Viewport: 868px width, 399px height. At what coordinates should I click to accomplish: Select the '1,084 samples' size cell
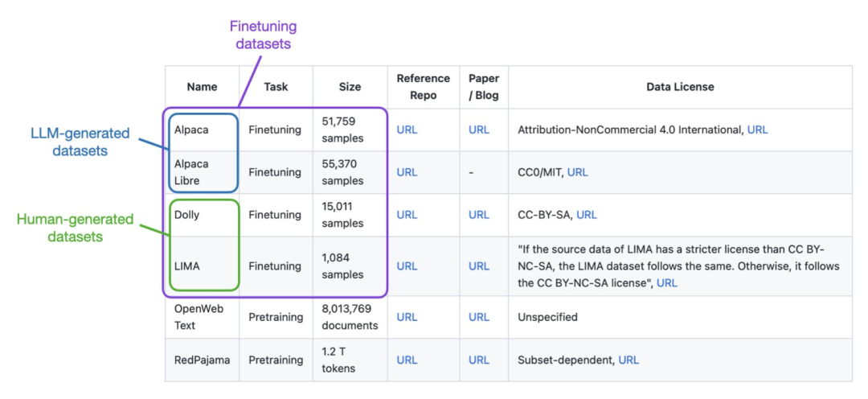pyautogui.click(x=350, y=266)
